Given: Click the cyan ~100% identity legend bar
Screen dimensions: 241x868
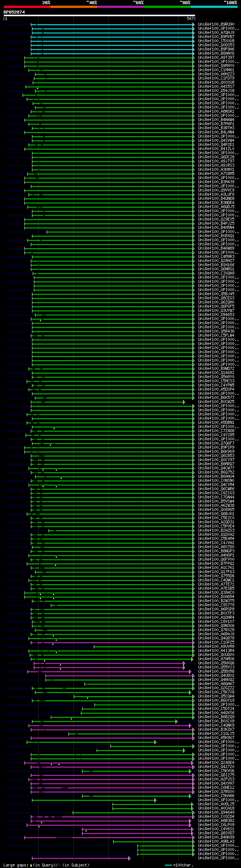Looking at the screenshot, I should [214, 7].
